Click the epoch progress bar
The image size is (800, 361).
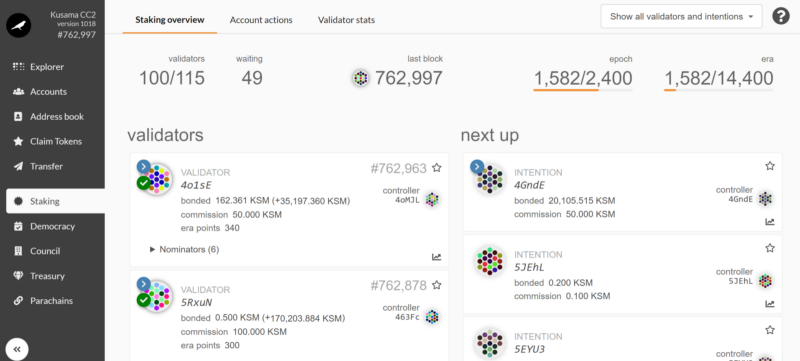[x=583, y=90]
